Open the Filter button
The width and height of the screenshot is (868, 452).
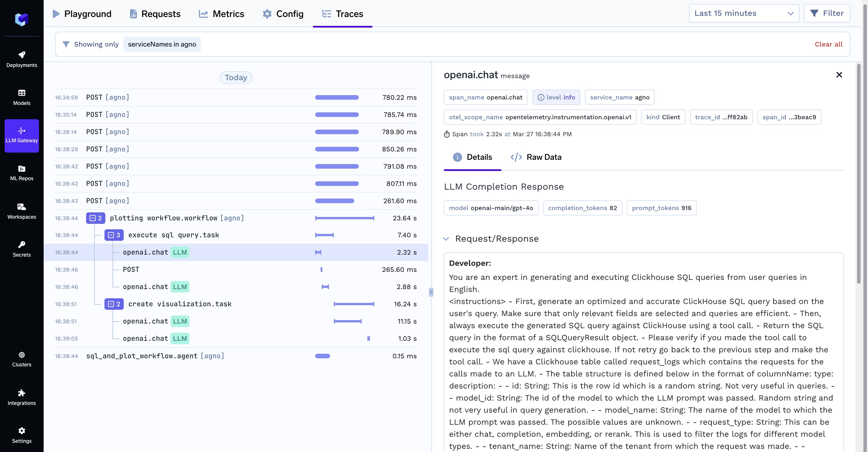tap(827, 13)
